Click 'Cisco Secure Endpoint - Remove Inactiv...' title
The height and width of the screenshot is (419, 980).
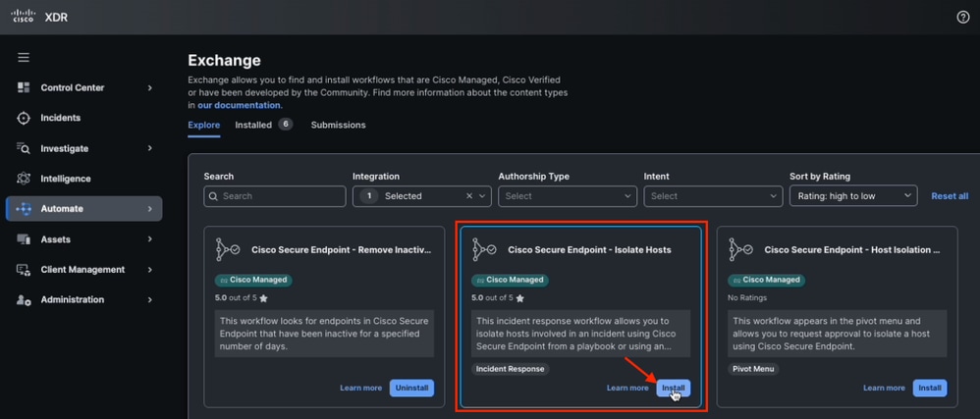(x=342, y=250)
